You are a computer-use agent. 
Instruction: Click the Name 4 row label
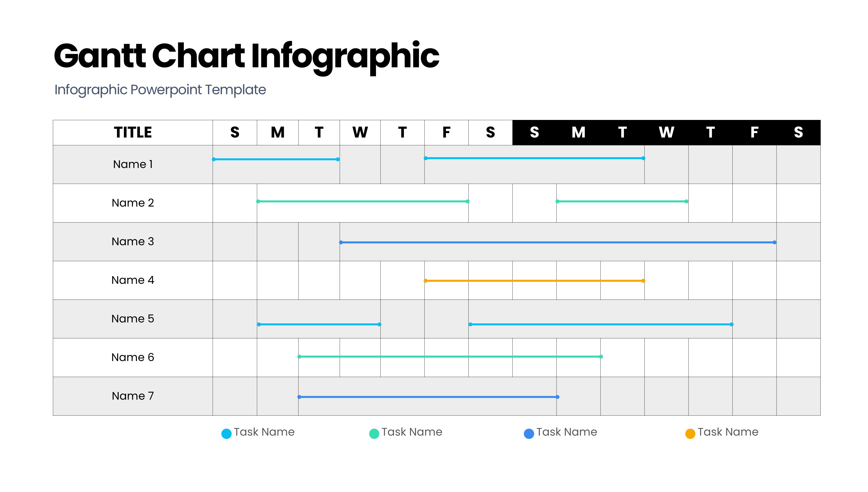pyautogui.click(x=133, y=280)
